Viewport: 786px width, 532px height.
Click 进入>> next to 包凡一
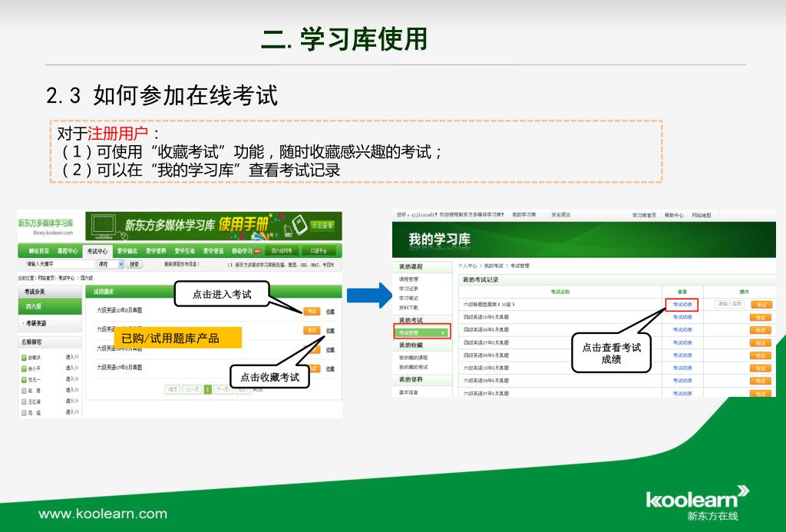click(72, 379)
